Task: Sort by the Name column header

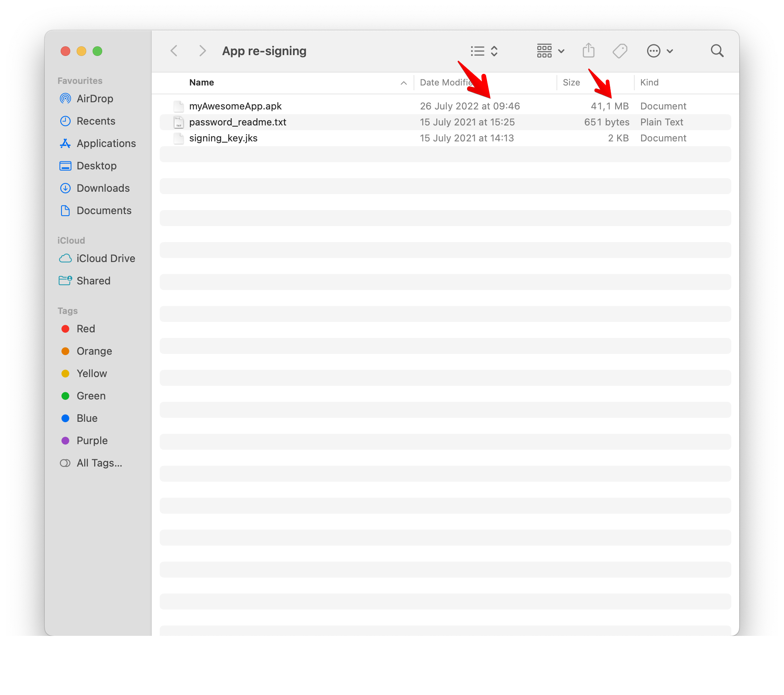Action: coord(202,82)
